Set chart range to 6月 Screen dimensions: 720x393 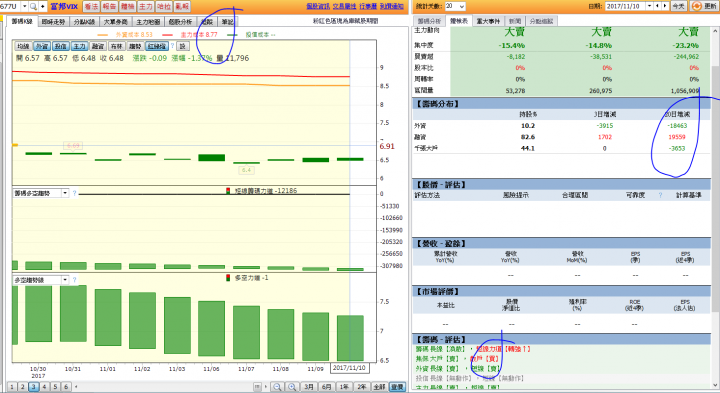click(x=326, y=387)
